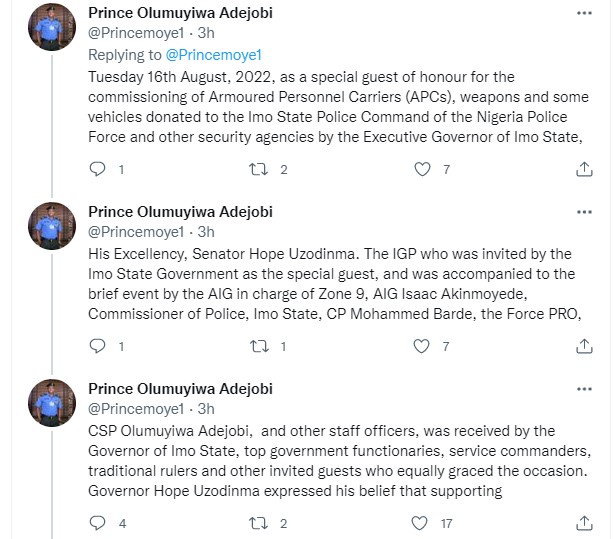Click the profile avatar on the third tweet
This screenshot has height=539, width=613.
pyautogui.click(x=50, y=404)
